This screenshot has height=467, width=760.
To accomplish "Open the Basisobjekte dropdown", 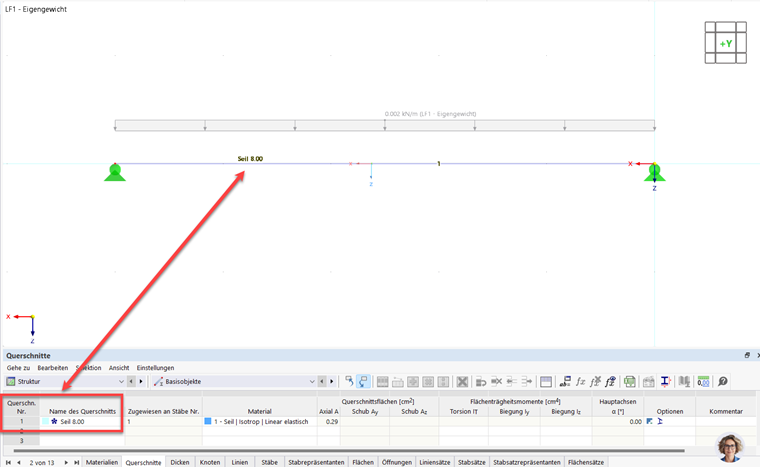I will 312,382.
